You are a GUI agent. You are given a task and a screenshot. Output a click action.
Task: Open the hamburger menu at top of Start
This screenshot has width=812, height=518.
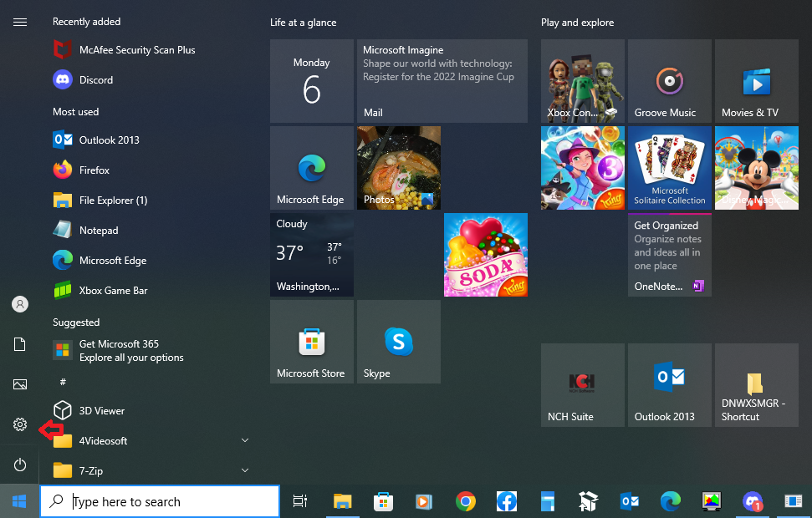point(20,23)
